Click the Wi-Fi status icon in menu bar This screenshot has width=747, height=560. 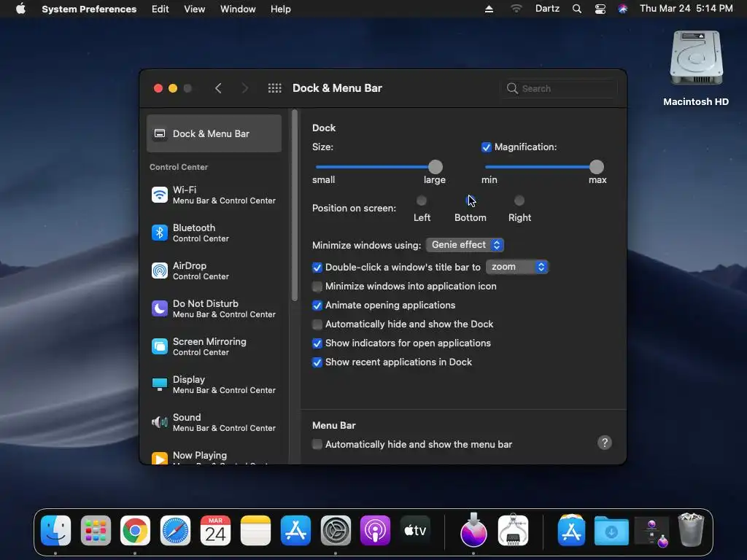(516, 9)
